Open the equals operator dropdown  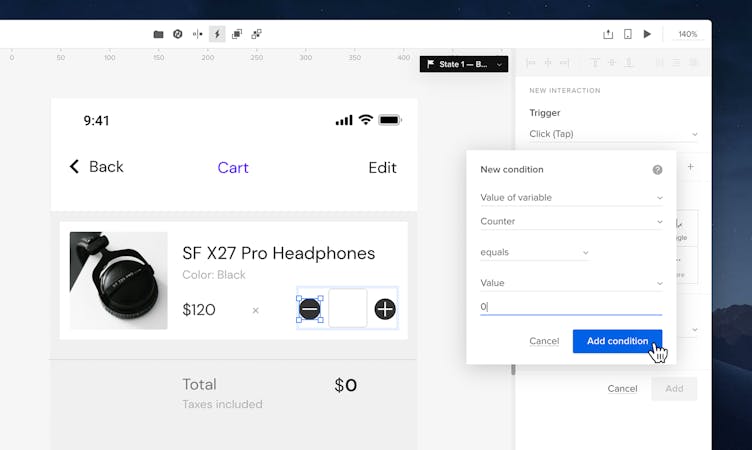click(535, 252)
